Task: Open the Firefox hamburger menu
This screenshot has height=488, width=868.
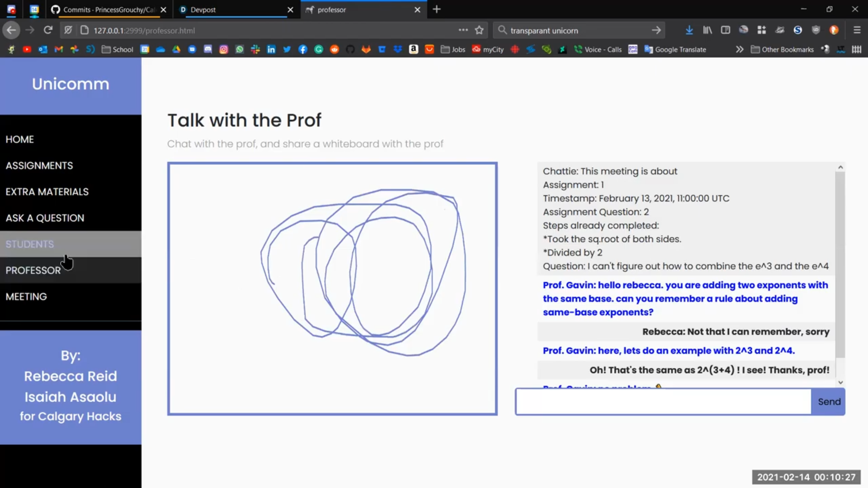Action: pos(857,30)
